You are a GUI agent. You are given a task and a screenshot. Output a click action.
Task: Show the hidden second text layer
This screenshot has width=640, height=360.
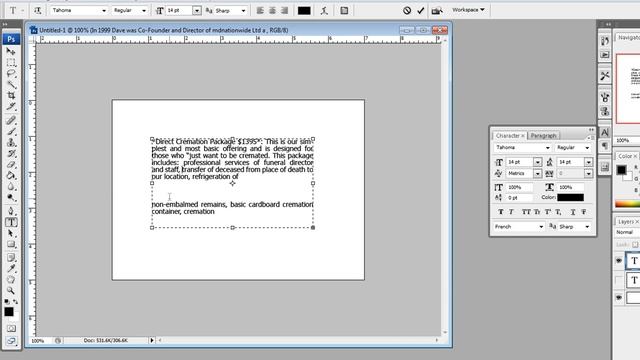pyautogui.click(x=619, y=280)
